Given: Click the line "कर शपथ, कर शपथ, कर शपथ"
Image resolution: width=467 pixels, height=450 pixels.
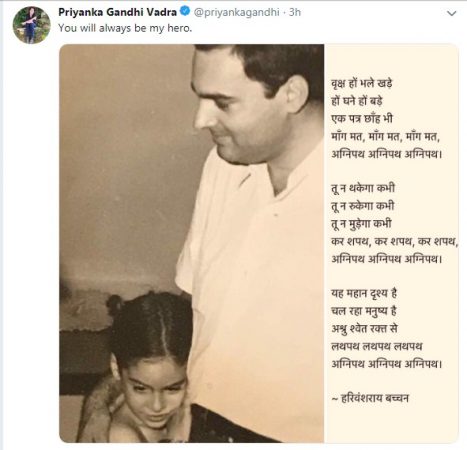Looking at the screenshot, I should tap(394, 241).
